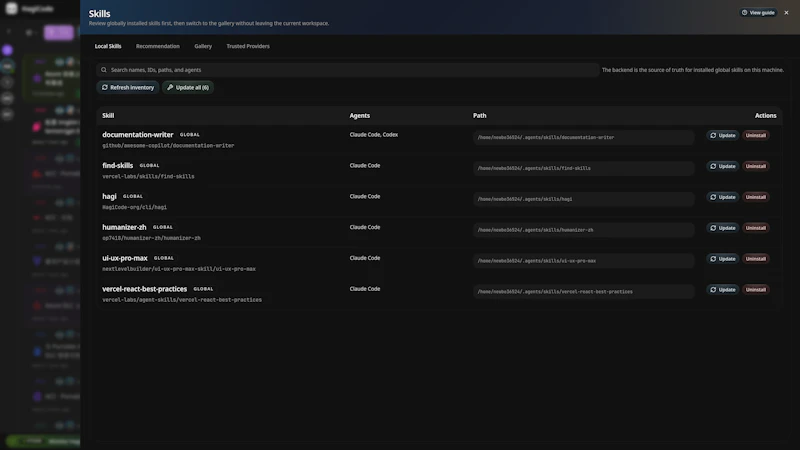This screenshot has width=800, height=450.
Task: Click the Agents column header
Action: point(360,116)
